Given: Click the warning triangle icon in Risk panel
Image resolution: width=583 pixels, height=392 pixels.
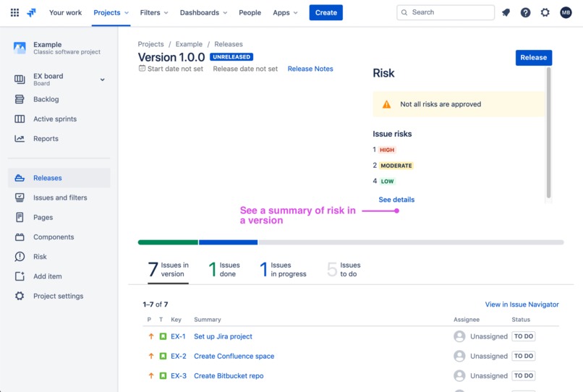Looking at the screenshot, I should (x=387, y=104).
